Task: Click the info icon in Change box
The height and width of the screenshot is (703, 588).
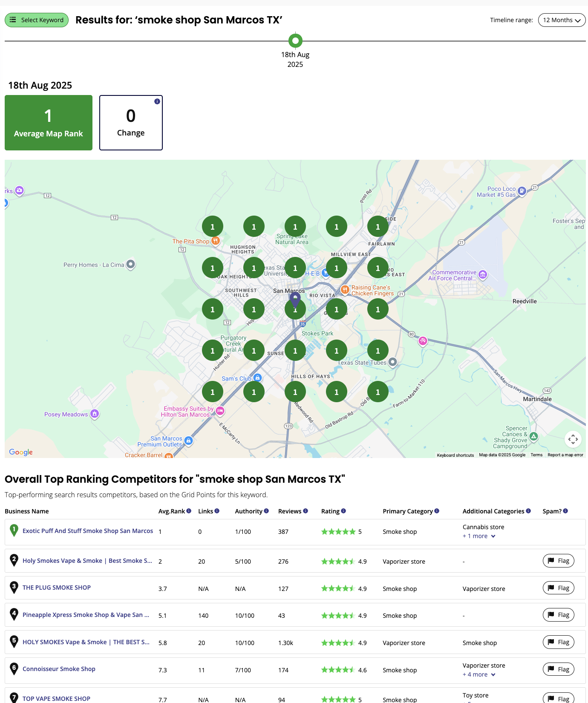Action: (157, 101)
